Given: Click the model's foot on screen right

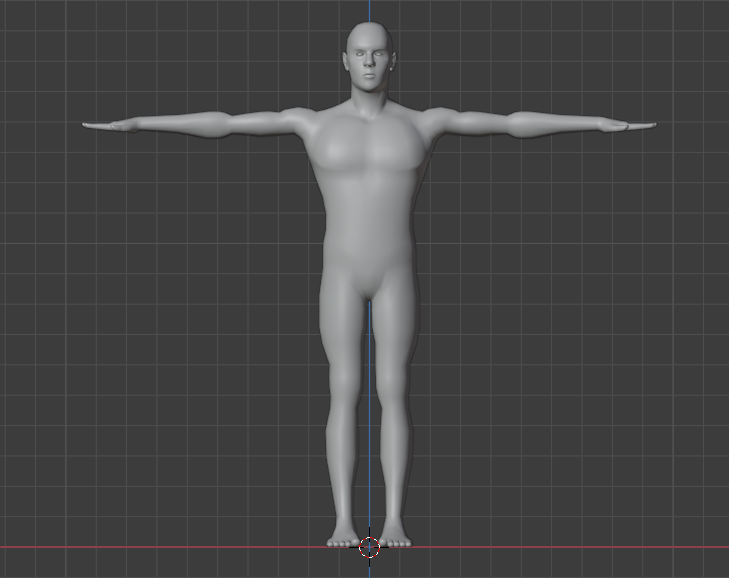Looking at the screenshot, I should pyautogui.click(x=396, y=540).
